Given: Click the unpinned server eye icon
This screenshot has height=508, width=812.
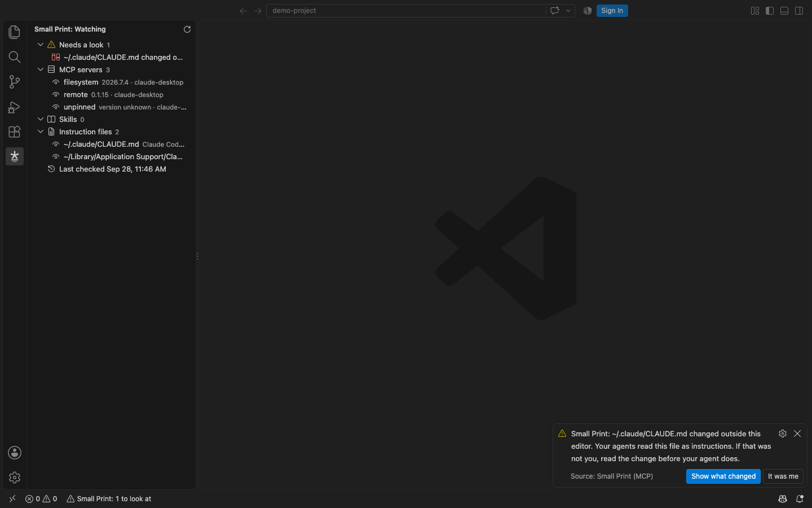Looking at the screenshot, I should [x=56, y=107].
